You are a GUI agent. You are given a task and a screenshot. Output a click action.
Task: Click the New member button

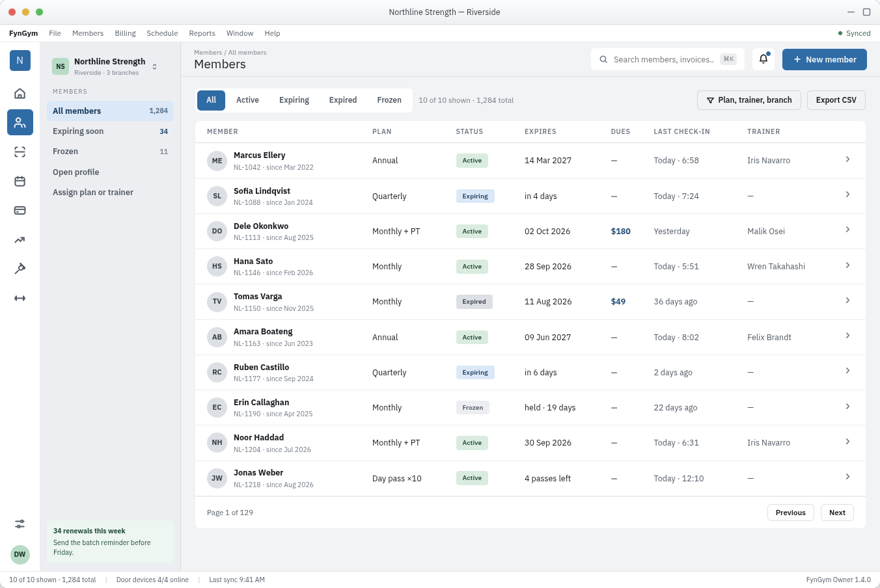[825, 59]
